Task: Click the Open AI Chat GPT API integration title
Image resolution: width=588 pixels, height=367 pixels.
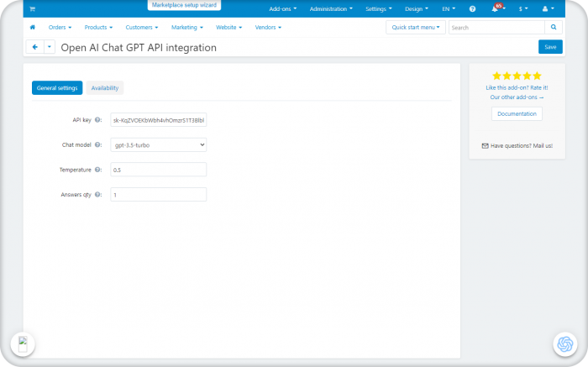Action: pos(139,48)
